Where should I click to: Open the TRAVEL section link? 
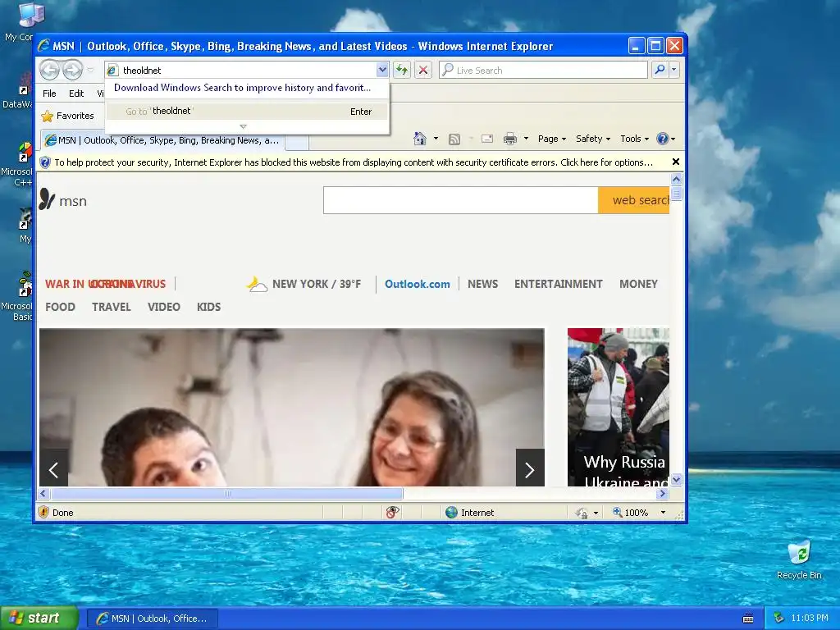[x=111, y=307]
